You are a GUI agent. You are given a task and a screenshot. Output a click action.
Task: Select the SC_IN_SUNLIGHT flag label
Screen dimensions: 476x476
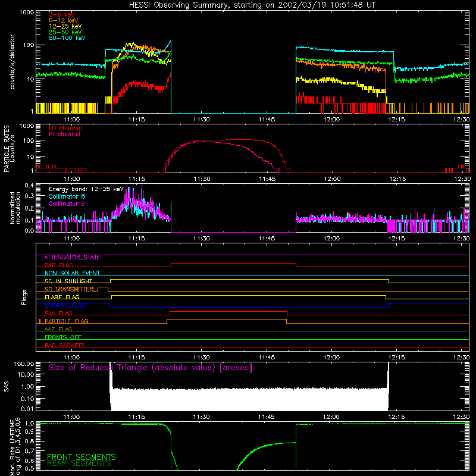pos(68,281)
